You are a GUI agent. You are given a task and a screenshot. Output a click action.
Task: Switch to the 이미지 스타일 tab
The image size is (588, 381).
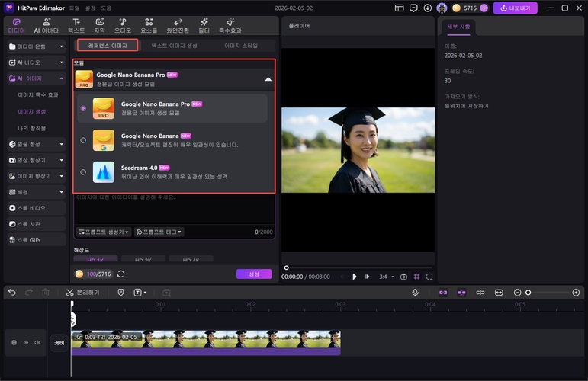coord(241,46)
